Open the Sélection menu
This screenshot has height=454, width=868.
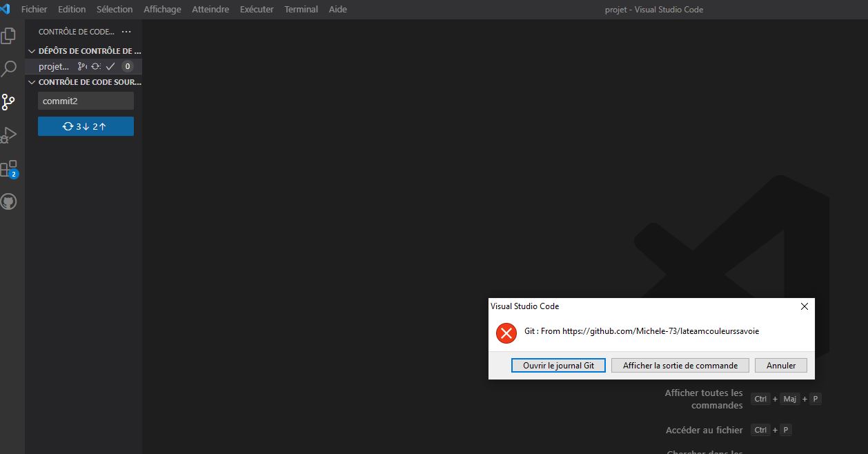coord(115,10)
